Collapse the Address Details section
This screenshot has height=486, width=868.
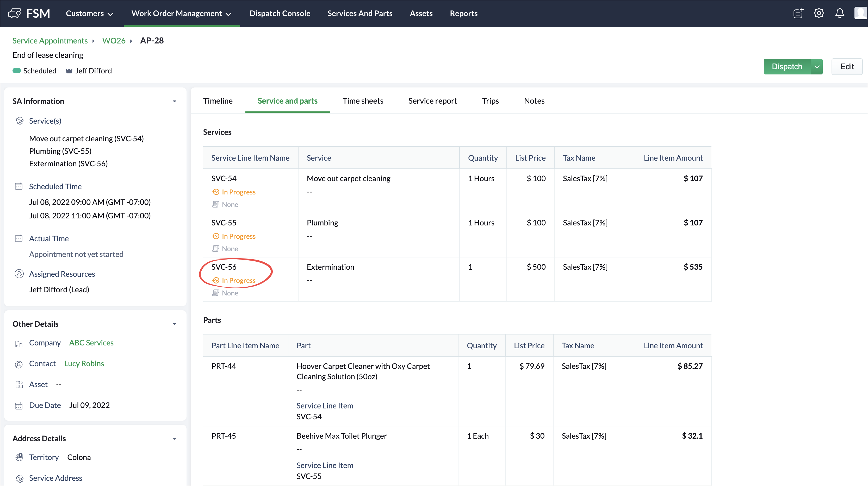(175, 439)
